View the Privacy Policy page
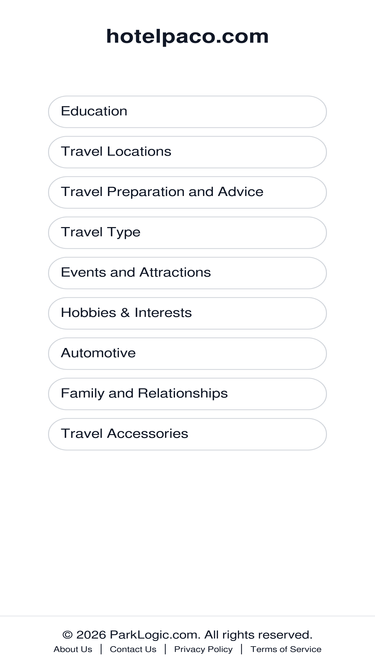Viewport: 375px width, 667px height. 203,649
